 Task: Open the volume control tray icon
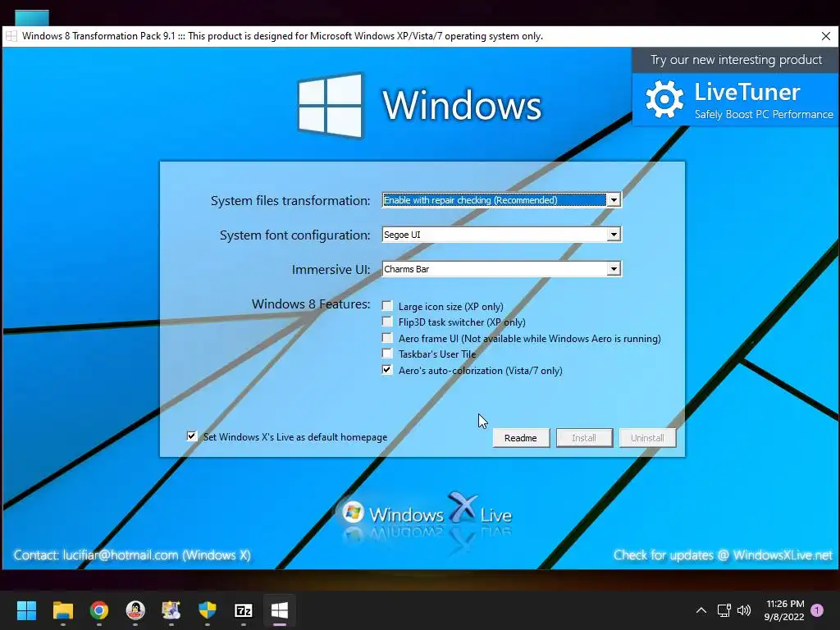[744, 610]
